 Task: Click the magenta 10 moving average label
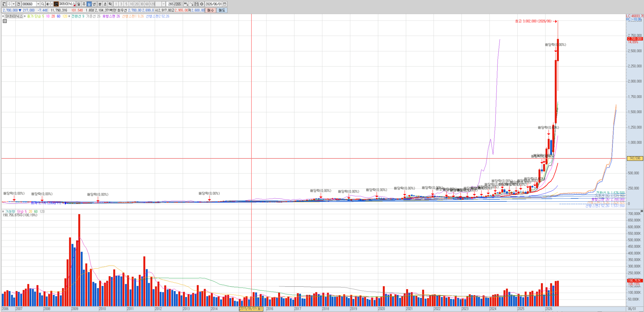click(48, 16)
